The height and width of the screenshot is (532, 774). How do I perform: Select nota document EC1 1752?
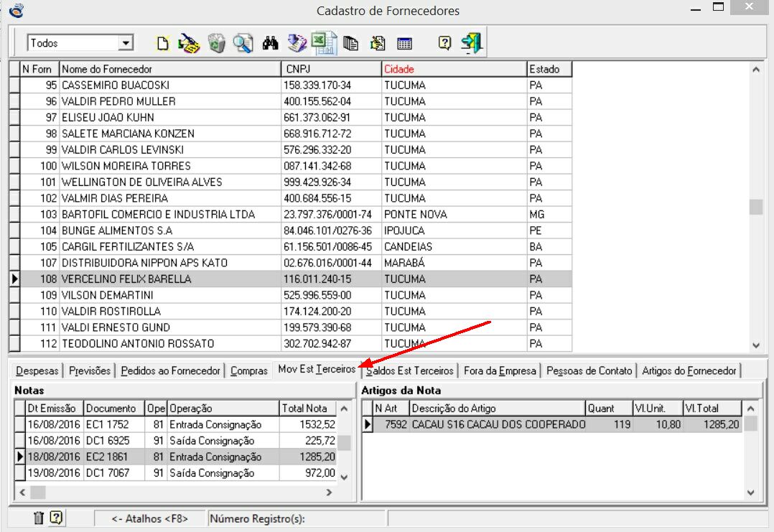click(114, 424)
